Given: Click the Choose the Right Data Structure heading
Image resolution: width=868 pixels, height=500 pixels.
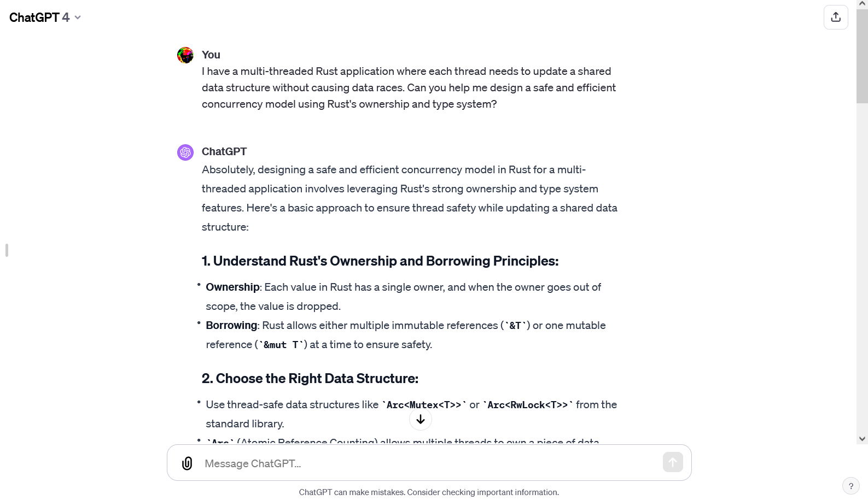Looking at the screenshot, I should 310,379.
